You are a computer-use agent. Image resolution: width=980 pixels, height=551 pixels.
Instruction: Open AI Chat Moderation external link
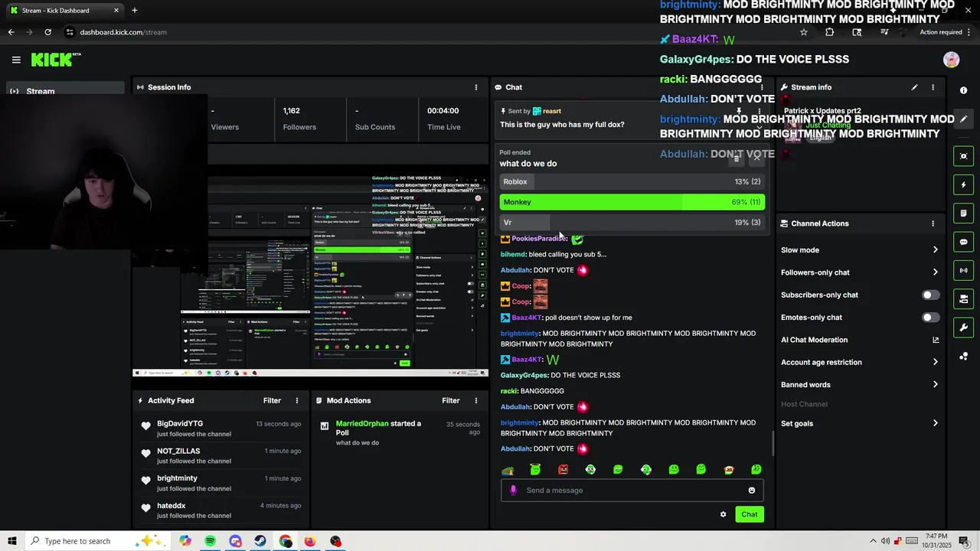click(935, 340)
